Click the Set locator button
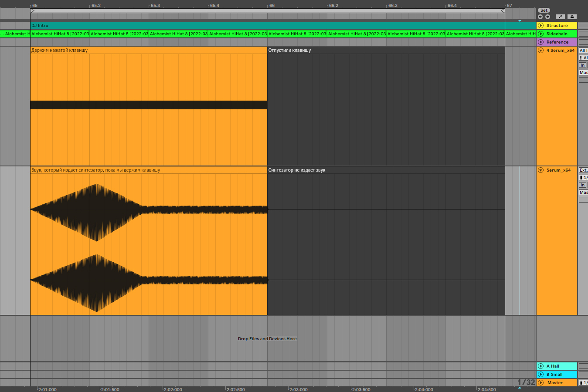588x392 pixels. point(544,10)
